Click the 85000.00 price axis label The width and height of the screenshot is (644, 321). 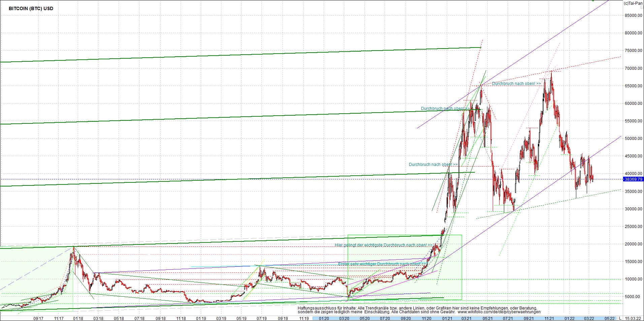click(x=634, y=16)
